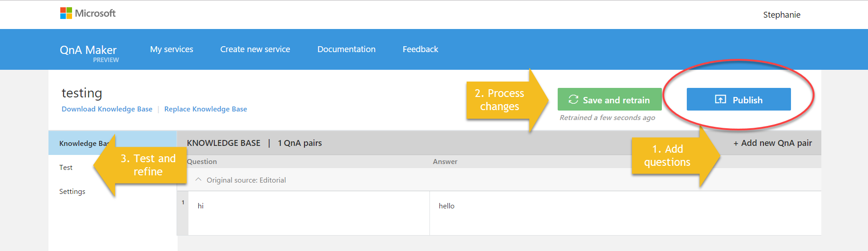Edit the answer cell containing 'hello'
Screen dimensions: 868x251
[x=625, y=213]
